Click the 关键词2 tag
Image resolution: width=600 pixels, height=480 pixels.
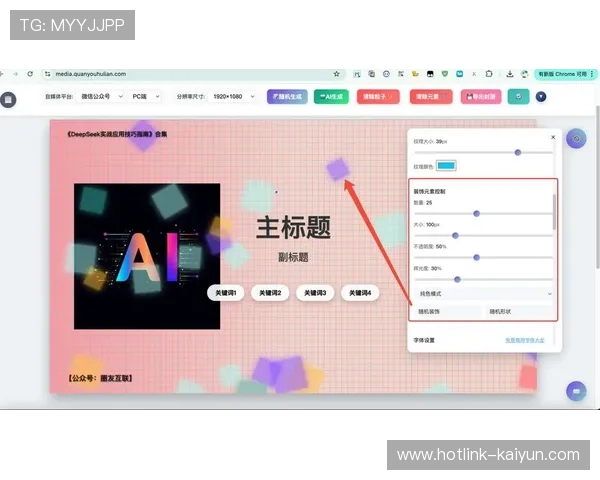(x=270, y=293)
